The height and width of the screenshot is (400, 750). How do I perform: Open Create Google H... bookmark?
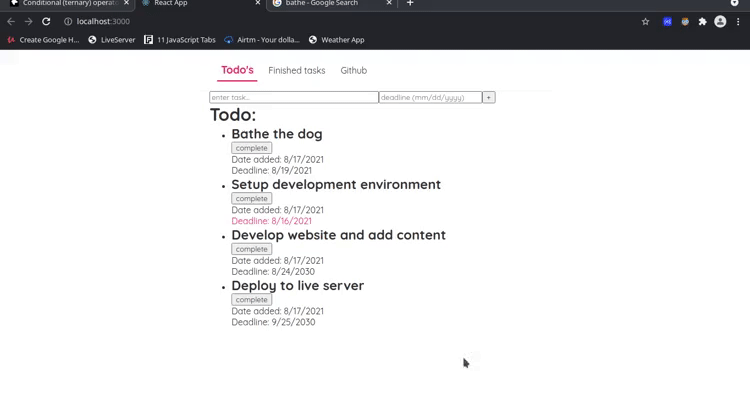click(x=43, y=40)
